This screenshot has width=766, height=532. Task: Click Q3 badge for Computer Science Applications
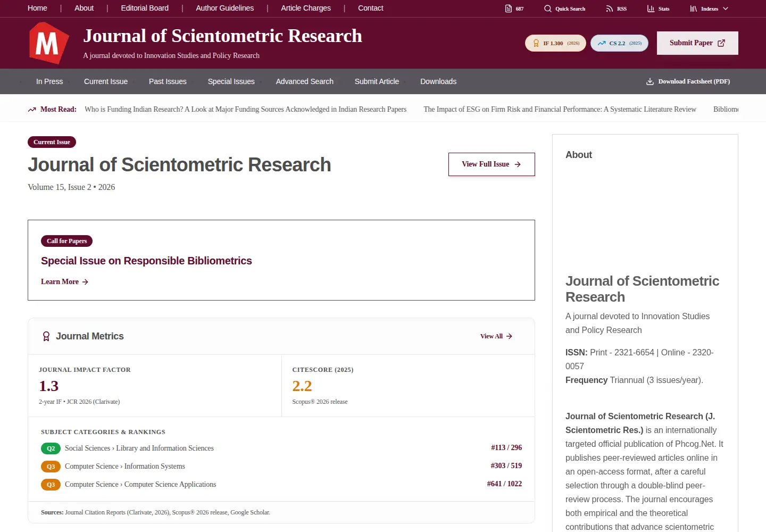click(x=51, y=485)
